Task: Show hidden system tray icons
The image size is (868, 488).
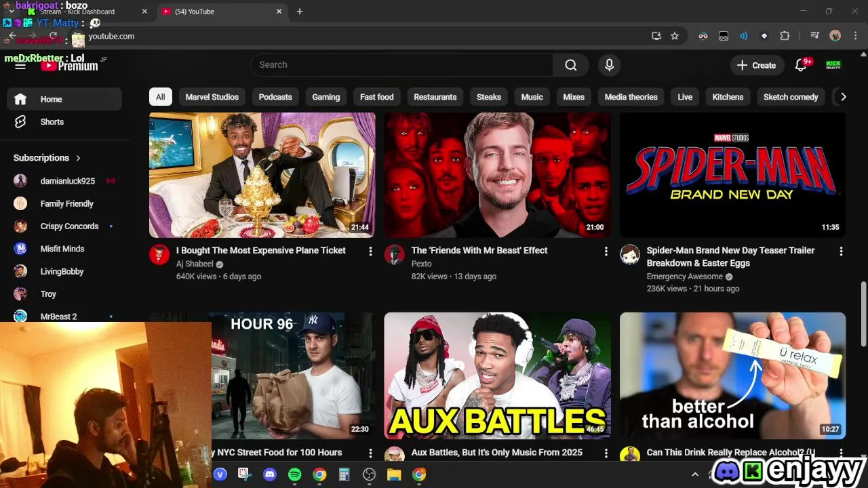Action: point(694,474)
